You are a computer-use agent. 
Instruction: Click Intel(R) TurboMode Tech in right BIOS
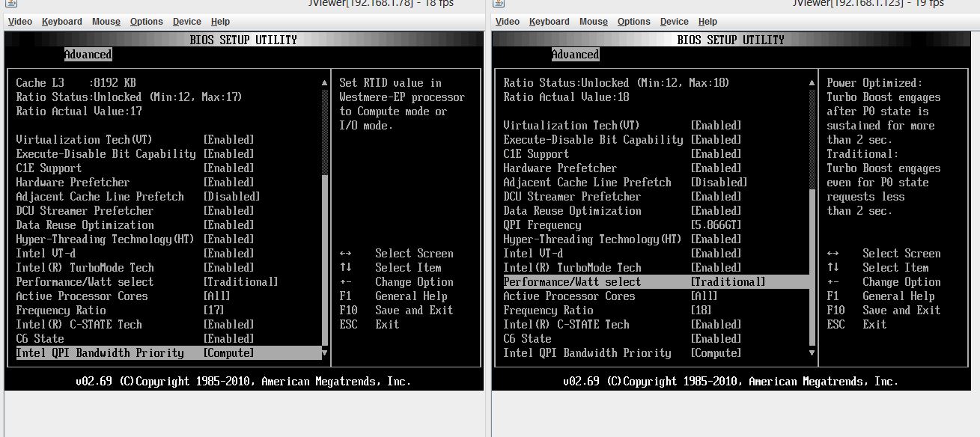572,268
